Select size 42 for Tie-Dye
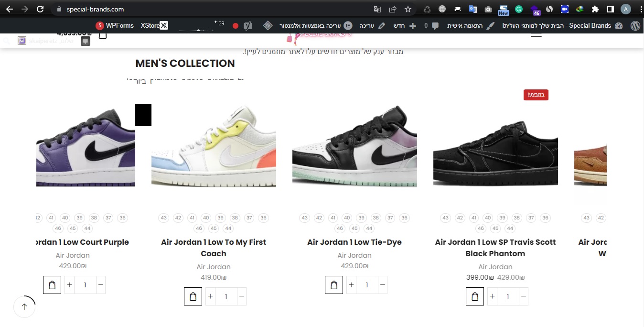The image size is (644, 327). click(x=319, y=218)
